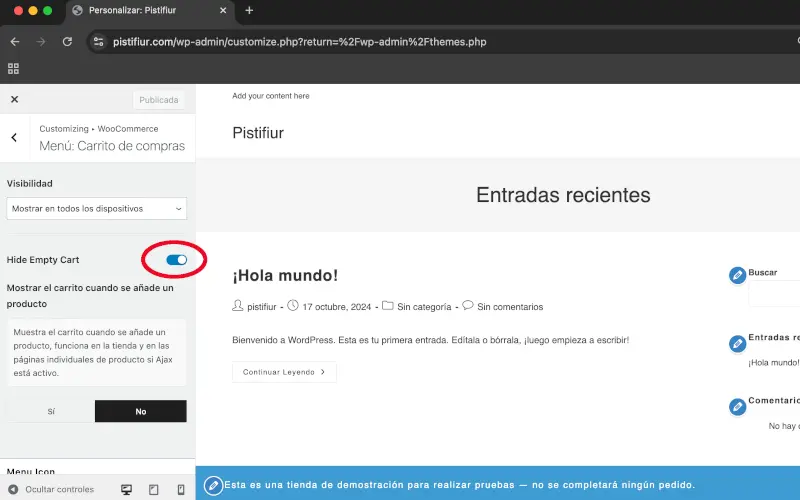Click the Ocultar controles collapse icon
The height and width of the screenshot is (500, 800).
[x=13, y=489]
